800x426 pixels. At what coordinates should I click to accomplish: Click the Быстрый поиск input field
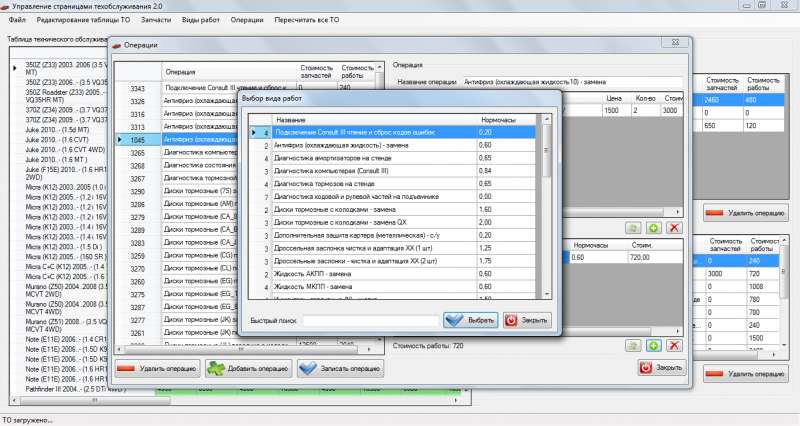coord(371,320)
